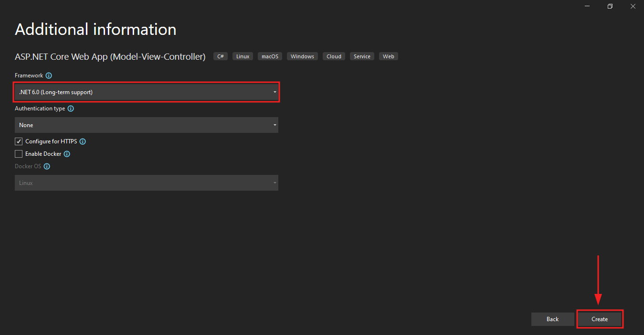Click the Docker OS info icon

(46, 166)
